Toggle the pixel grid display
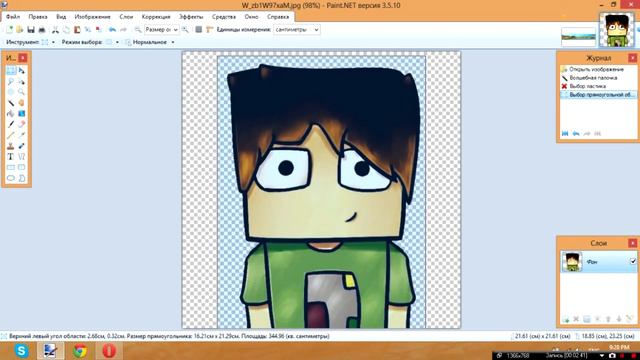 click(199, 30)
